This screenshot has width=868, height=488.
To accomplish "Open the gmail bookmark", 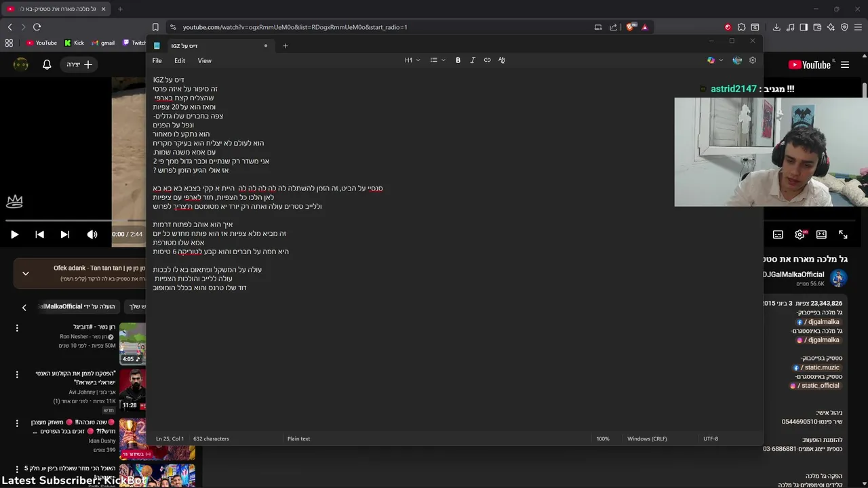I will coord(103,43).
